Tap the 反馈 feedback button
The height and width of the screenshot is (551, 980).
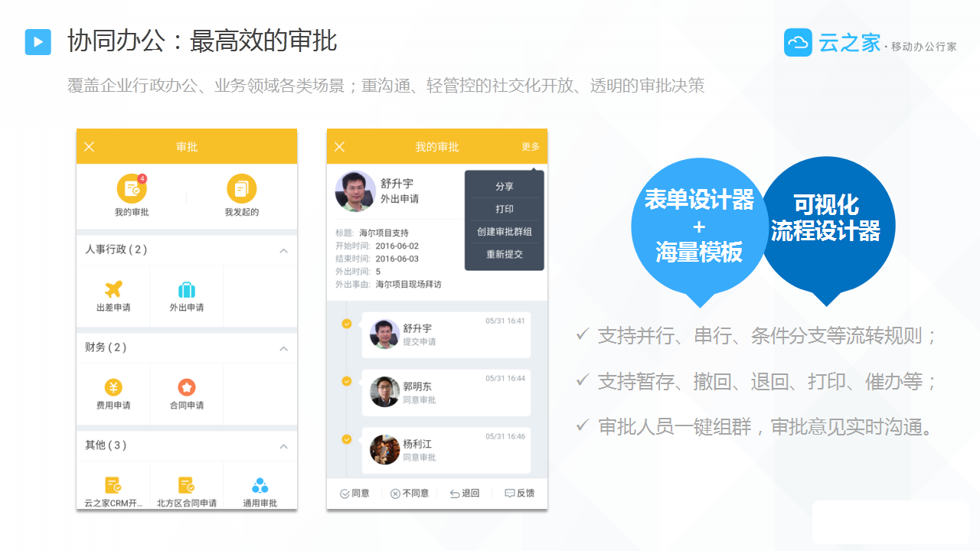pyautogui.click(x=520, y=494)
